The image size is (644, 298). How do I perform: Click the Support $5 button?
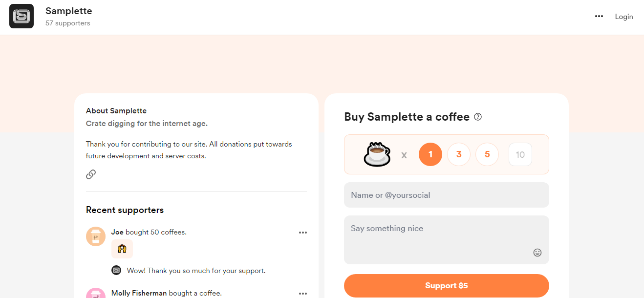[446, 285]
